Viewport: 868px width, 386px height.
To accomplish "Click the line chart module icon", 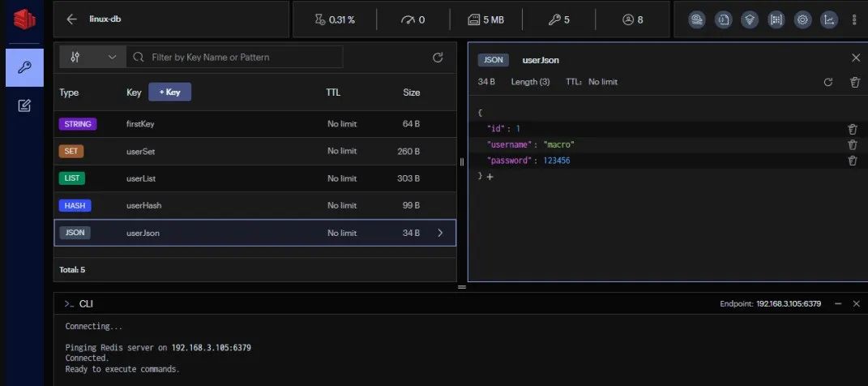I will pos(829,20).
